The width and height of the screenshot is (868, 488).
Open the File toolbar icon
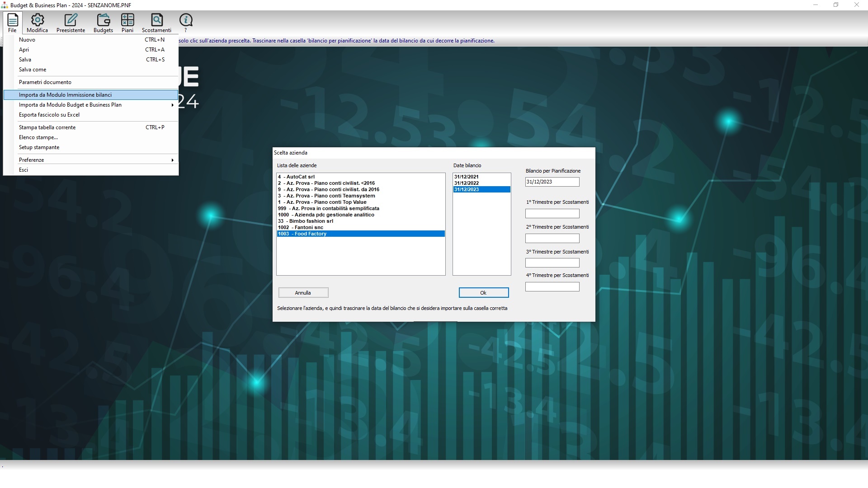[x=12, y=23]
